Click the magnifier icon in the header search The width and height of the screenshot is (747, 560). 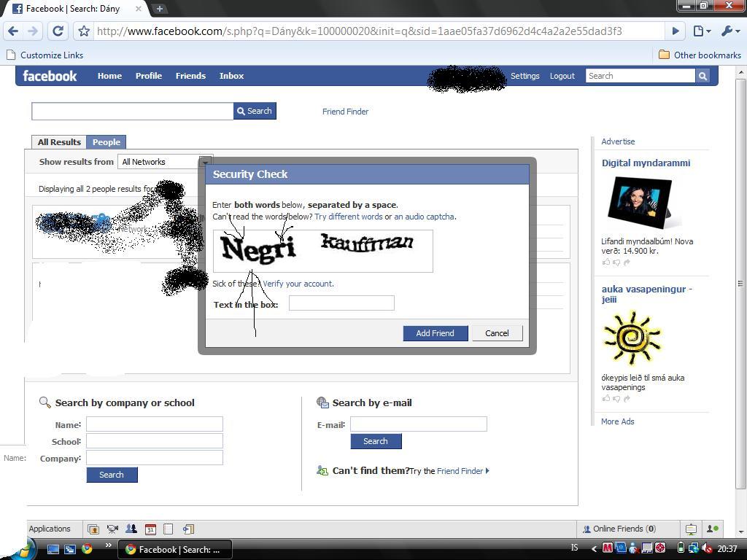[703, 76]
